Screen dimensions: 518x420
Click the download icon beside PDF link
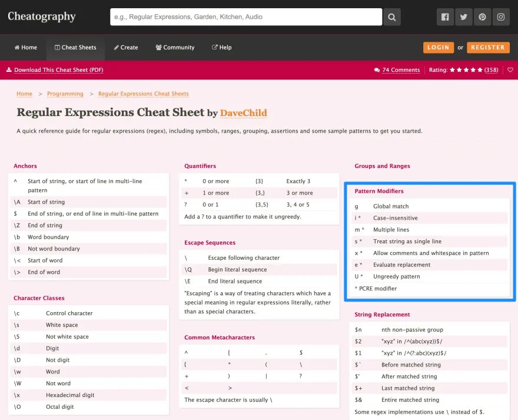(9, 70)
